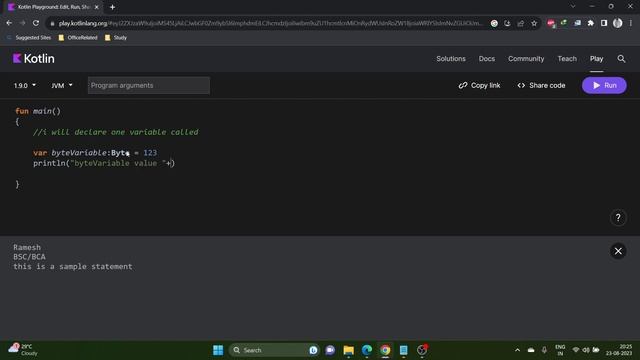The image size is (640, 360).
Task: Click the 'Ramesh' output line
Action: pos(27,247)
